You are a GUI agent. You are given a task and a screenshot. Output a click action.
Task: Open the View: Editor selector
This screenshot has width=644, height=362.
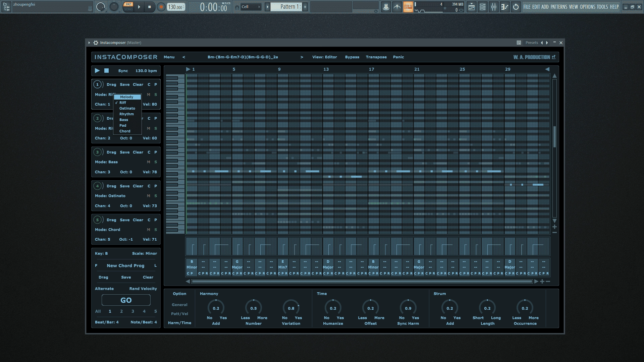[324, 57]
